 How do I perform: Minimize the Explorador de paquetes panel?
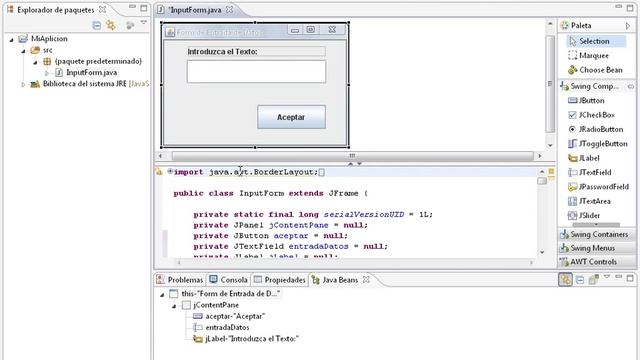(132, 7)
